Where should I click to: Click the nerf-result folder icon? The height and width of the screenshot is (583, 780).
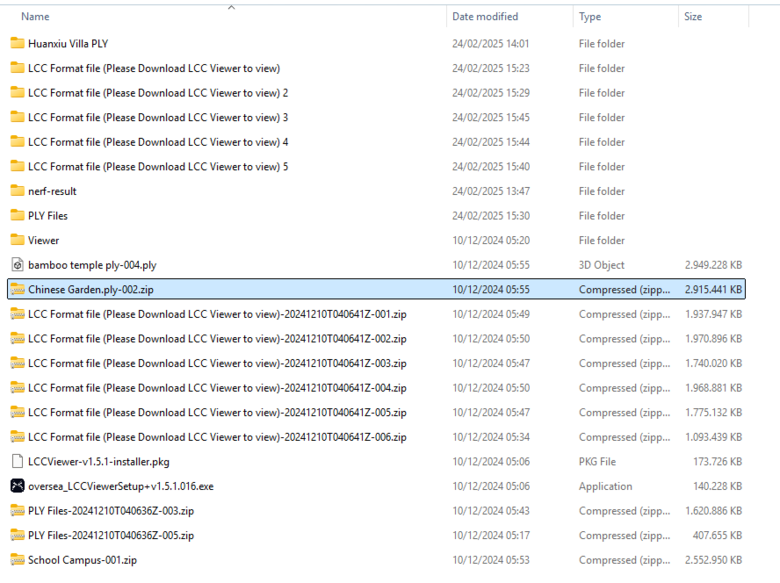[x=17, y=191]
